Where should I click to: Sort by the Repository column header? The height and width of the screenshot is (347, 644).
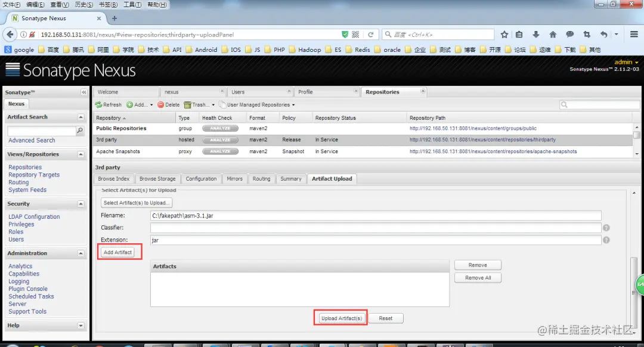pos(134,118)
